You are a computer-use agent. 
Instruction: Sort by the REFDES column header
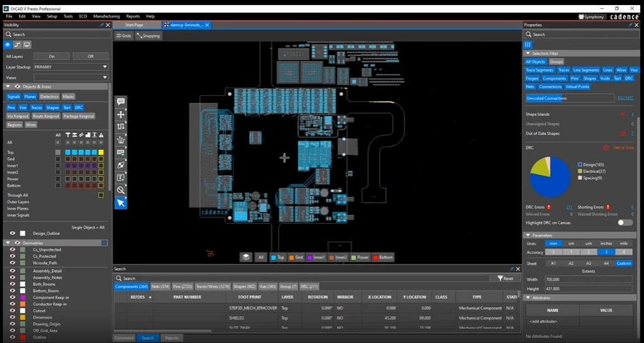pos(139,297)
